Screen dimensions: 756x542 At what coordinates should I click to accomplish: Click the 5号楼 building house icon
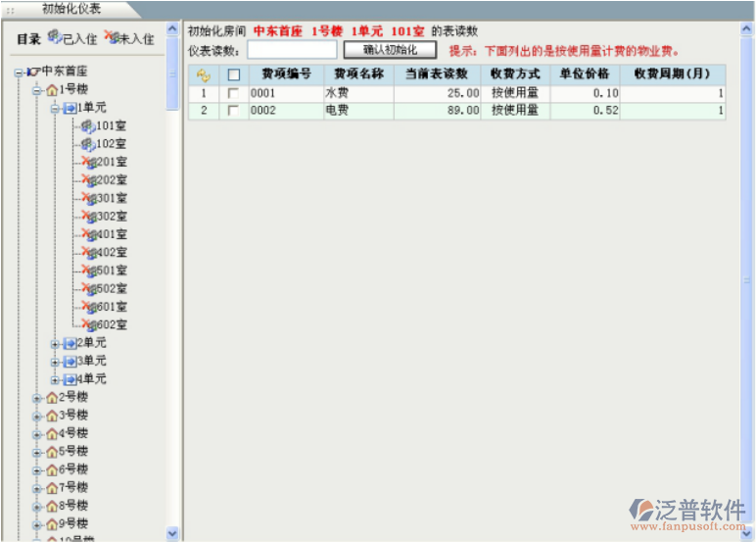coord(52,452)
